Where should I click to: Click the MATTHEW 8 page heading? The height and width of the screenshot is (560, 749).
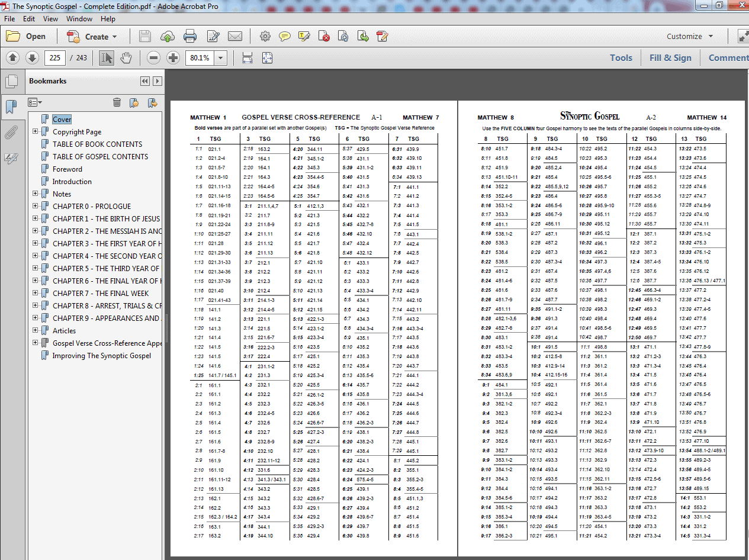pyautogui.click(x=496, y=118)
